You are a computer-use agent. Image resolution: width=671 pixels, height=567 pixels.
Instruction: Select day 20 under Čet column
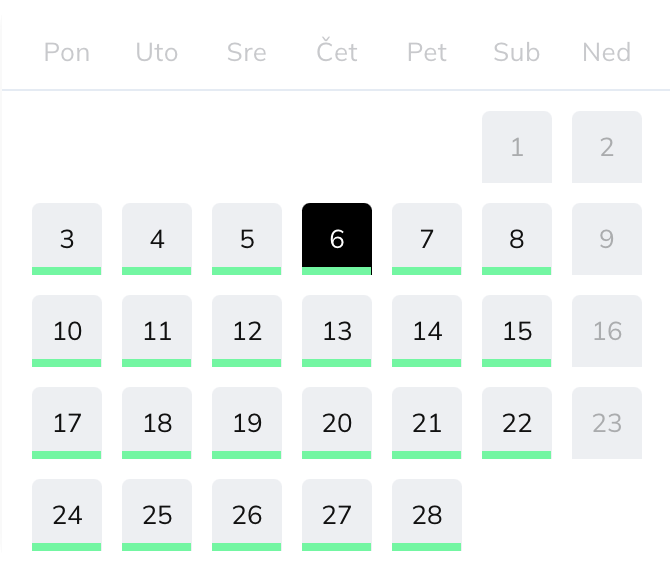[x=337, y=423]
